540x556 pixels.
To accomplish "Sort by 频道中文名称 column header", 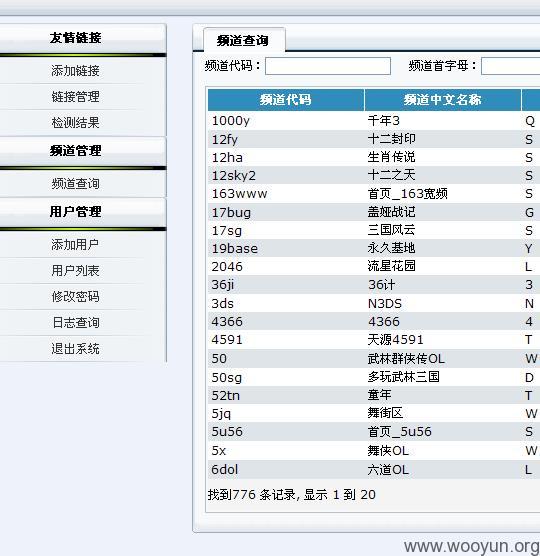I will tap(442, 100).
